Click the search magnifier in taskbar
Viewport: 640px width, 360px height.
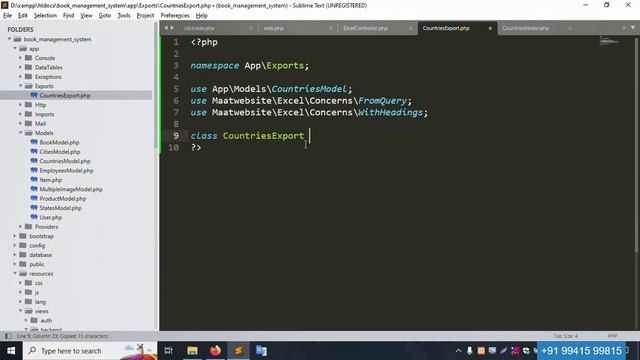32,351
